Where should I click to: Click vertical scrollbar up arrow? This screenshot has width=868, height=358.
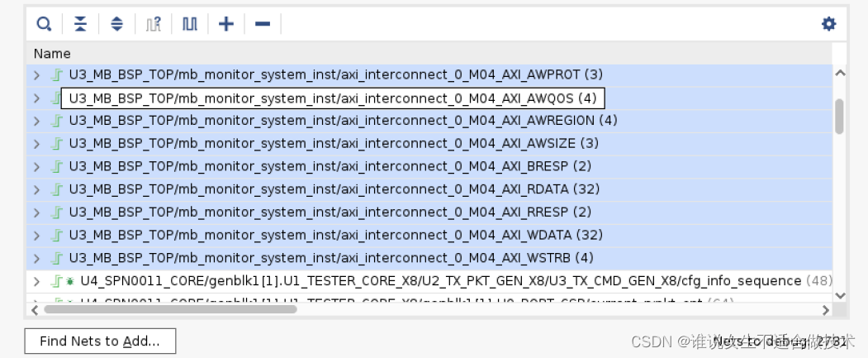coord(839,73)
